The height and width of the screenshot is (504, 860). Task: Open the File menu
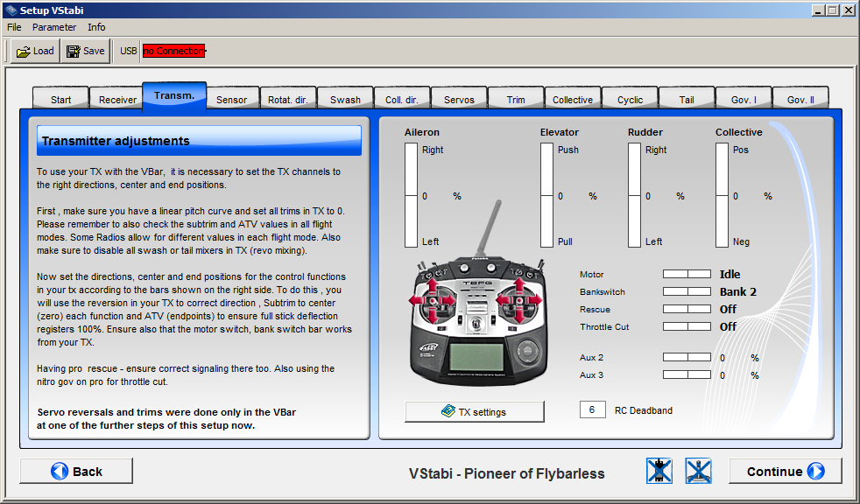point(14,27)
